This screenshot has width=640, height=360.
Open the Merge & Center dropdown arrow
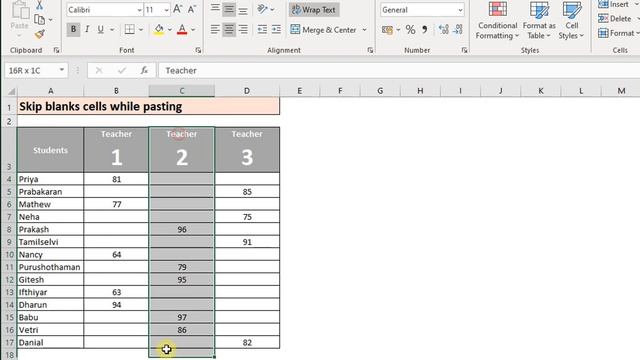364,30
